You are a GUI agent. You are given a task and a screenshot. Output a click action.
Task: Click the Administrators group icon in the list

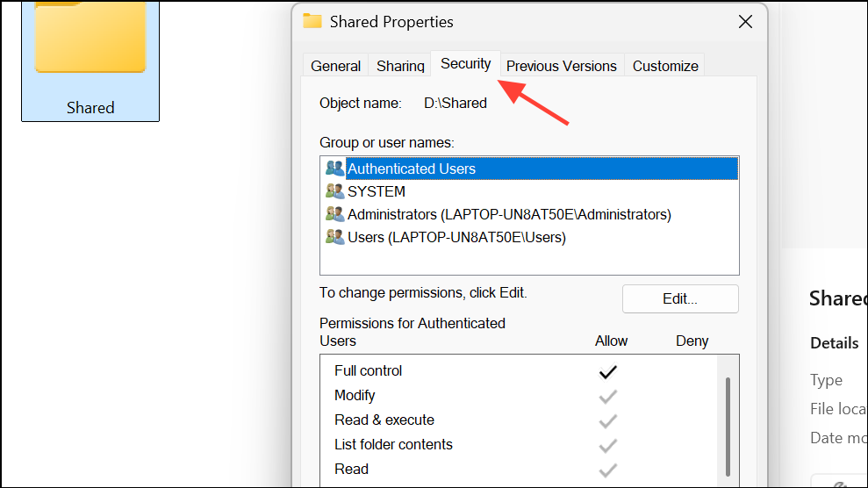[334, 214]
